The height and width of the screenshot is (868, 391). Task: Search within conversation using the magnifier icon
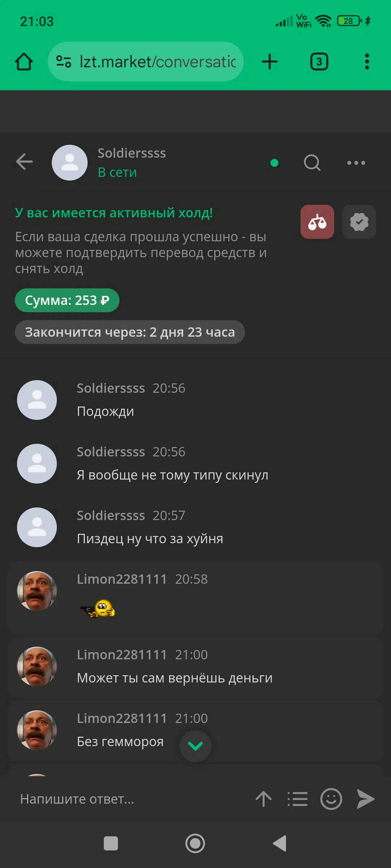point(312,162)
